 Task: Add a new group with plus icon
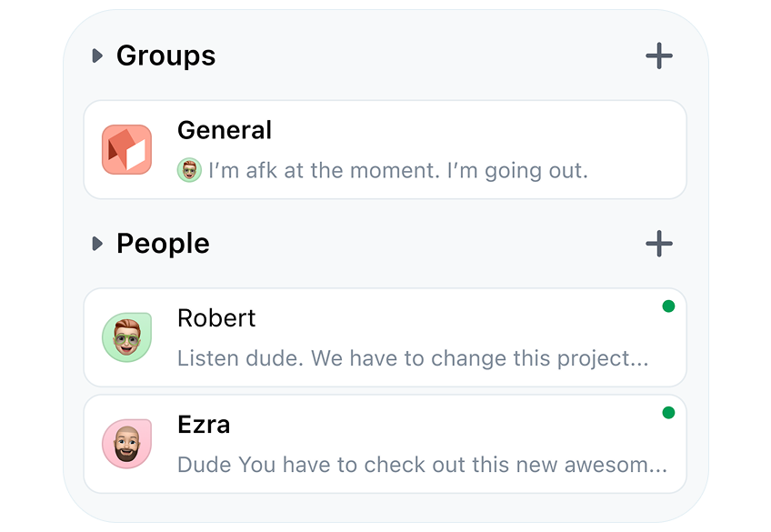[659, 55]
